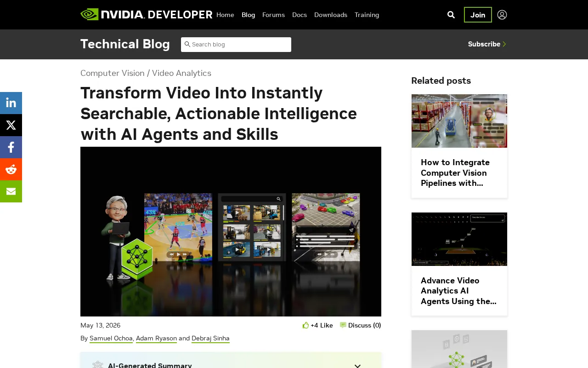Screen dimensions: 588x368
Task: Click the Join button
Action: [x=478, y=15]
